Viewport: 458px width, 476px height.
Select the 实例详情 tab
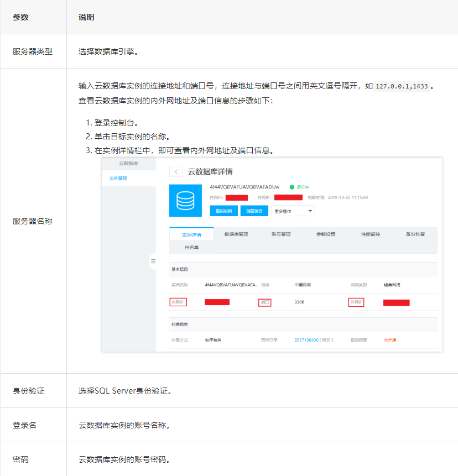(191, 234)
